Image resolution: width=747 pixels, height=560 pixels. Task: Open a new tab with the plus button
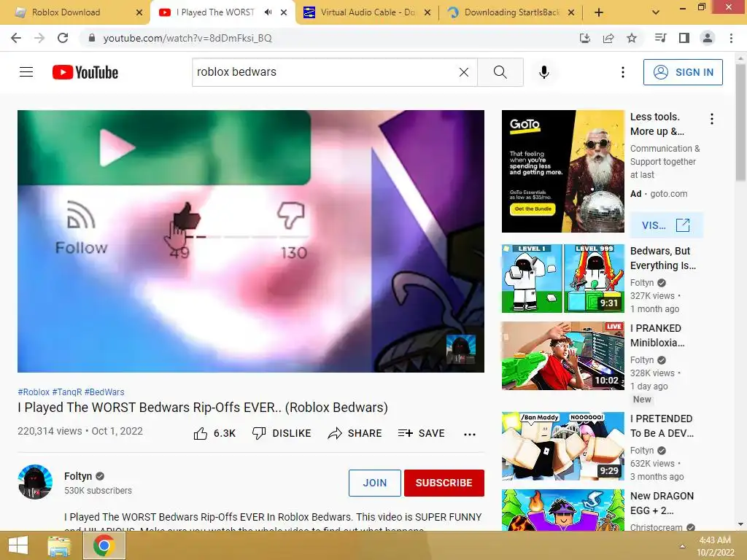coord(599,13)
